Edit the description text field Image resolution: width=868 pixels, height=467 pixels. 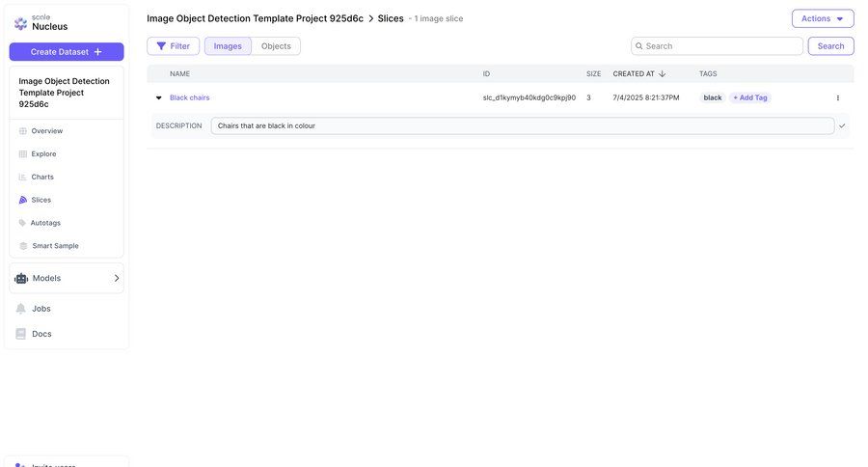(x=522, y=125)
